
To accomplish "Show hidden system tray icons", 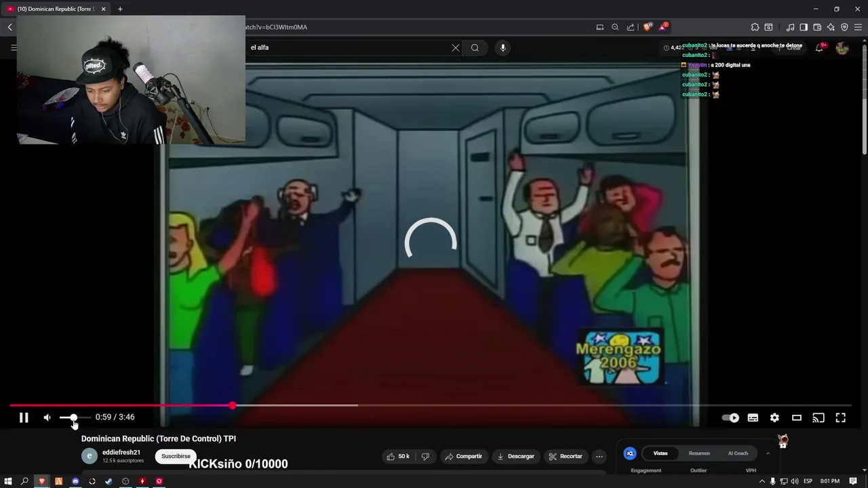I will tap(762, 481).
